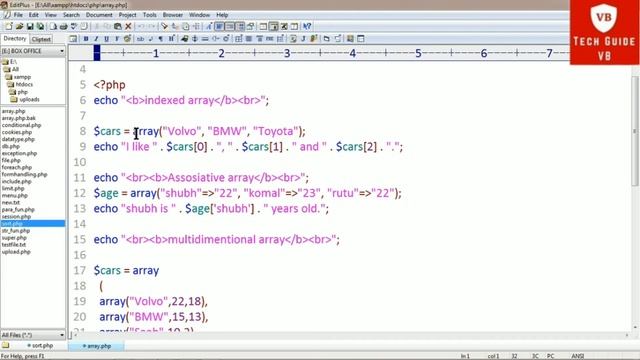The width and height of the screenshot is (640, 360).
Task: Toggle Word Wrap in the toolbar
Action: (x=219, y=27)
